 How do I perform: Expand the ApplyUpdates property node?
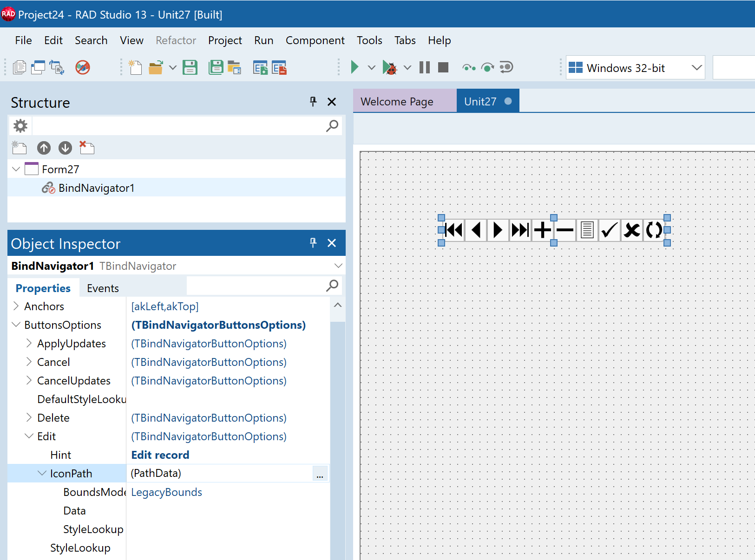pos(29,343)
